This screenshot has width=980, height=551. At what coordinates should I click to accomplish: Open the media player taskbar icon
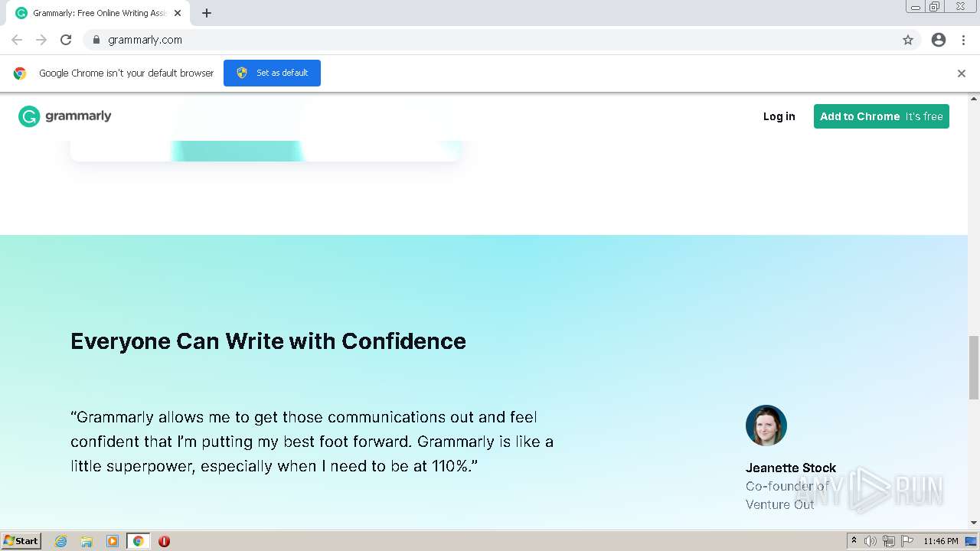(113, 541)
